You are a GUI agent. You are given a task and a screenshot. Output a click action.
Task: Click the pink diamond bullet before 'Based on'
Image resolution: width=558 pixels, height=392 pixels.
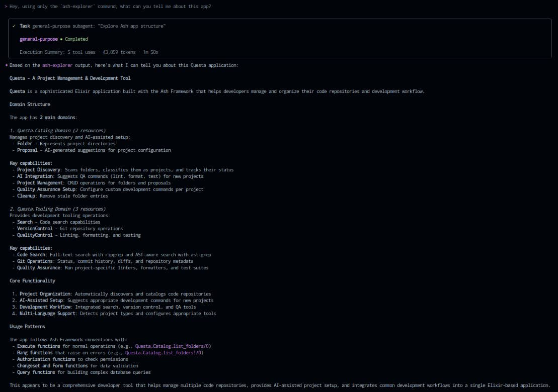[6, 65]
